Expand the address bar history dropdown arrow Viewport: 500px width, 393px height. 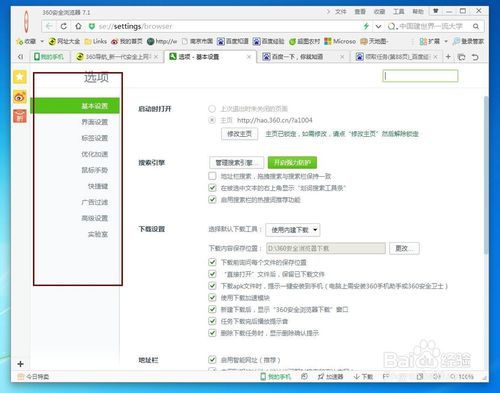click(378, 26)
